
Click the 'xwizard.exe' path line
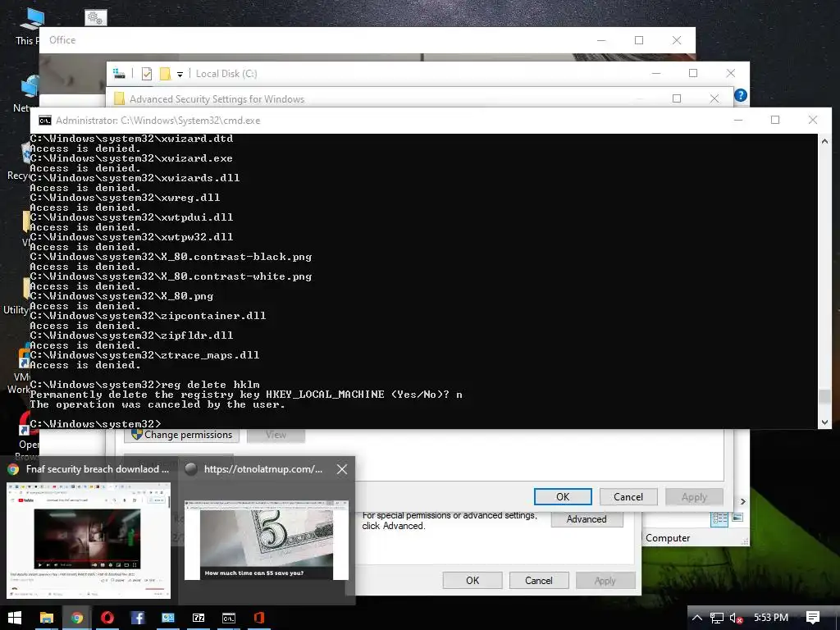[131, 158]
